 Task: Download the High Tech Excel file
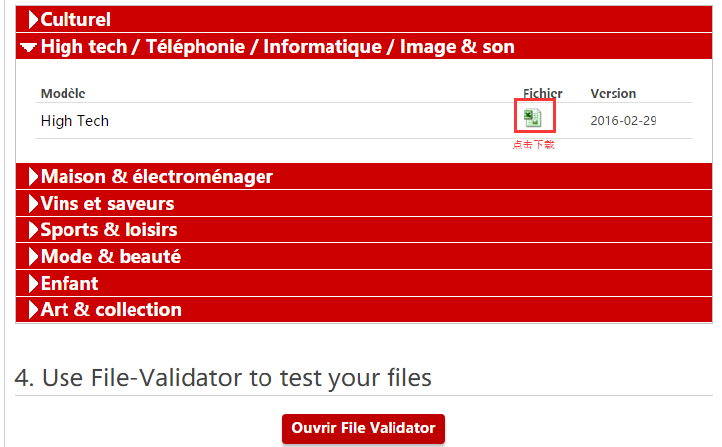pos(532,118)
